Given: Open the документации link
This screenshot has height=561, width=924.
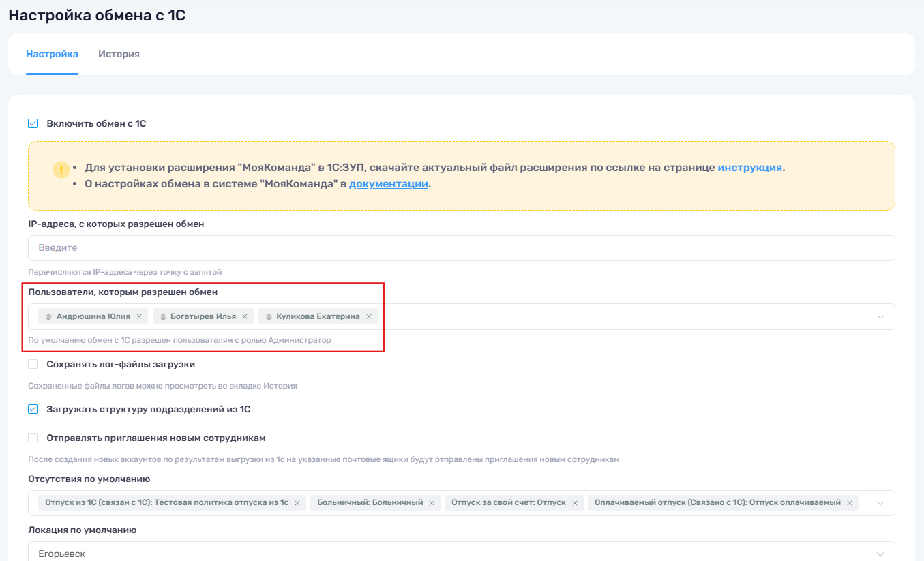Looking at the screenshot, I should (x=388, y=184).
